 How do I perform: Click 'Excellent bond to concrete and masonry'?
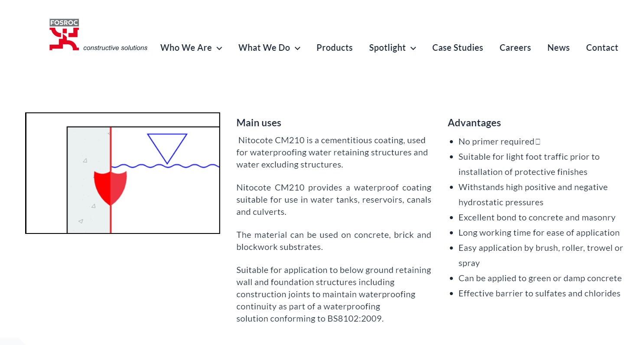point(537,217)
